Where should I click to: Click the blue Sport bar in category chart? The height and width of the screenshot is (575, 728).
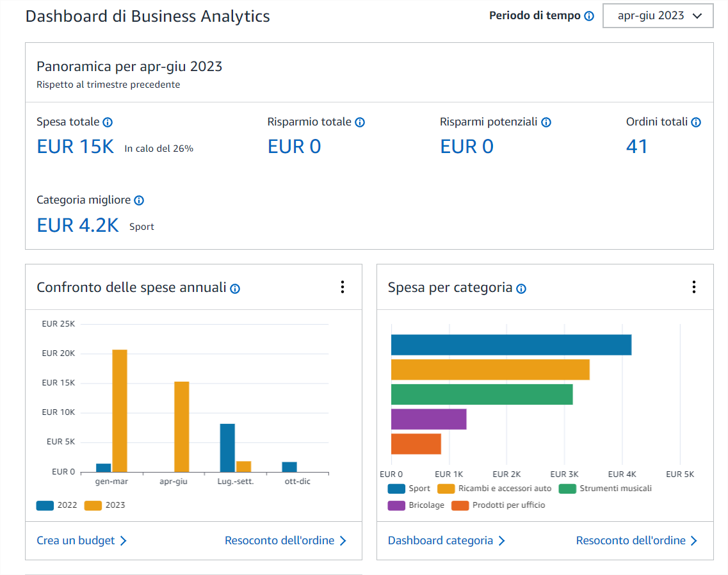[511, 344]
